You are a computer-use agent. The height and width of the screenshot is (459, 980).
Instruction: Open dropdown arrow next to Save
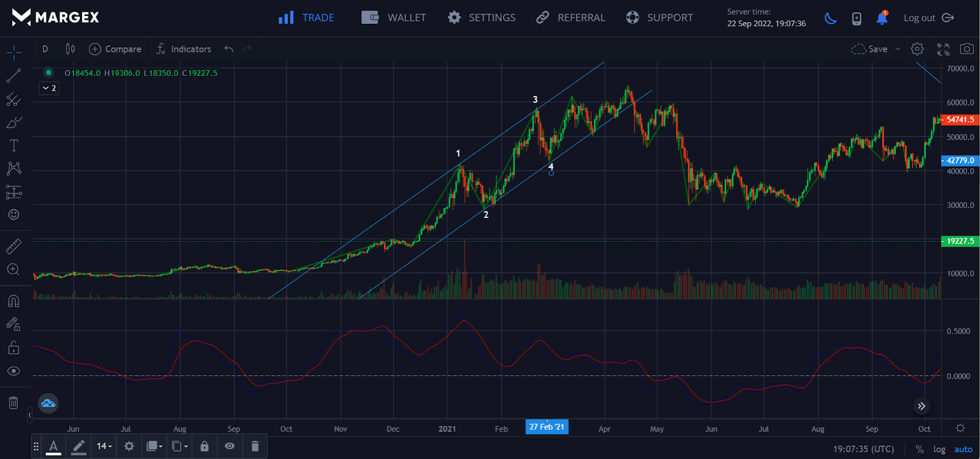[898, 49]
